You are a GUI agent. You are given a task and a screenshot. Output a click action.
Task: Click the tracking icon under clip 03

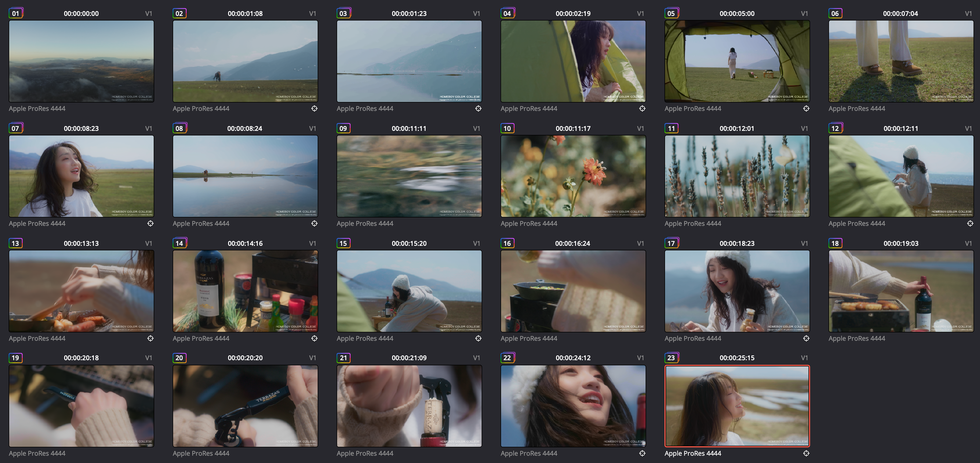478,108
